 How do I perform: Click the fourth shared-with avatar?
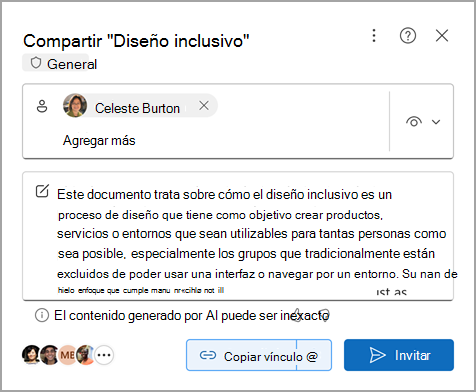86,355
